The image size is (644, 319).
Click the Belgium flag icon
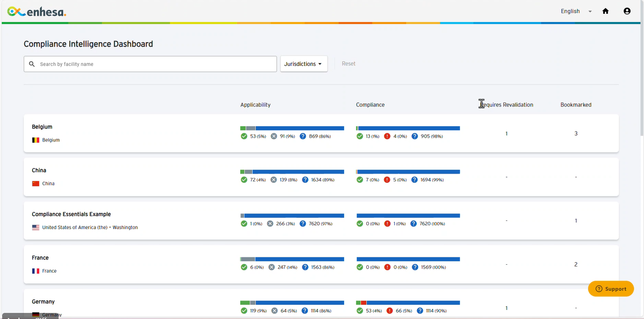(x=36, y=140)
